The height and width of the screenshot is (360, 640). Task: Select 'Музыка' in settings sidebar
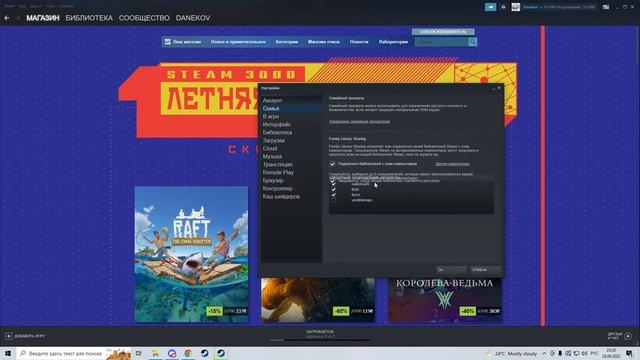pos(291,156)
